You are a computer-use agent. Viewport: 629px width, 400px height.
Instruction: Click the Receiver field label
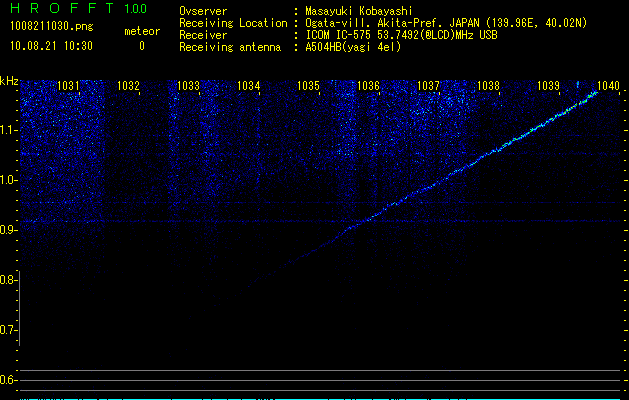click(x=203, y=35)
